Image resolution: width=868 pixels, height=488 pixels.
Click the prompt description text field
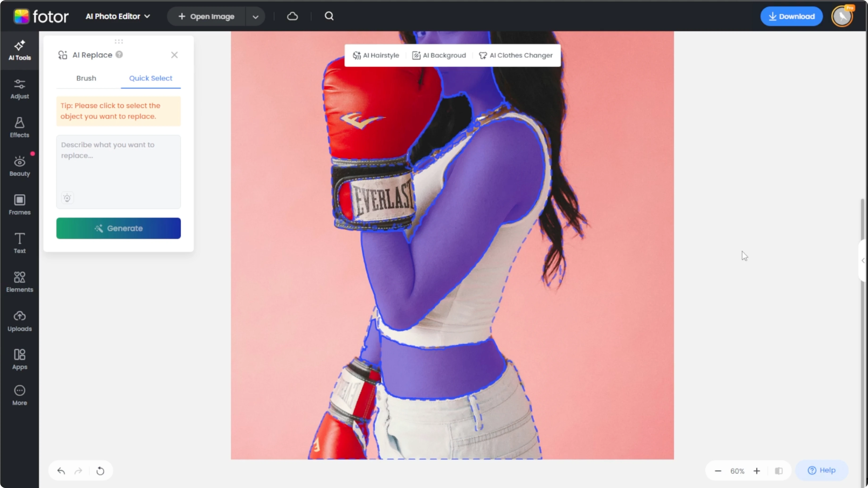click(119, 172)
